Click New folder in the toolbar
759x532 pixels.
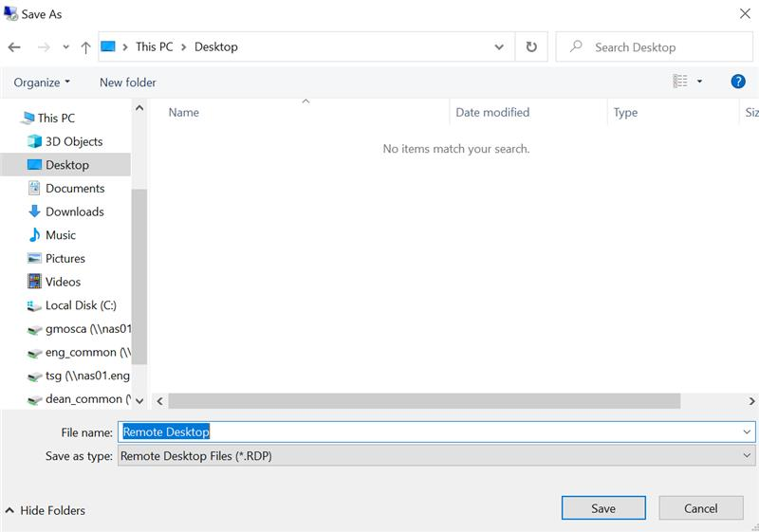tap(128, 83)
